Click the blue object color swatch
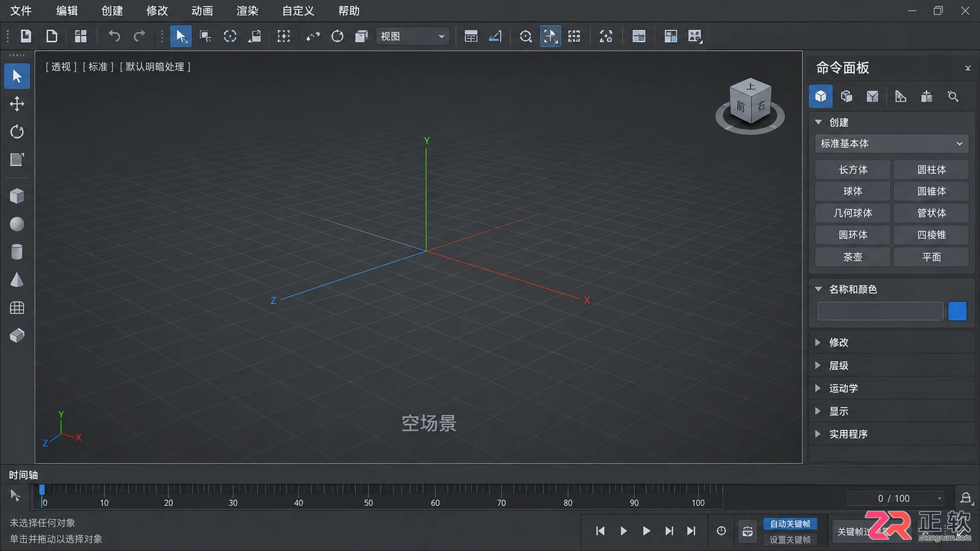This screenshot has width=980, height=551. pyautogui.click(x=957, y=311)
